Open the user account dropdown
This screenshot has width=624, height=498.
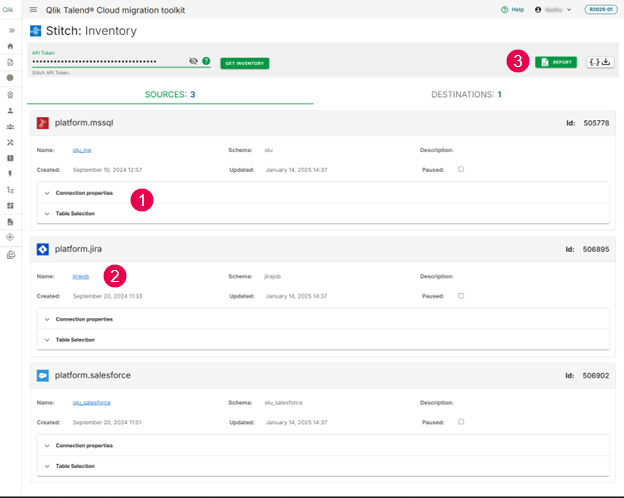tap(554, 10)
